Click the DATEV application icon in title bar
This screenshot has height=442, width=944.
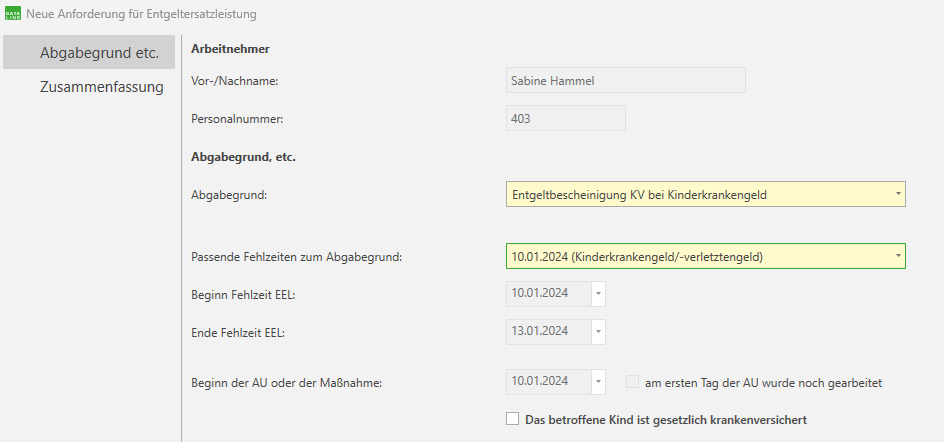pos(12,14)
